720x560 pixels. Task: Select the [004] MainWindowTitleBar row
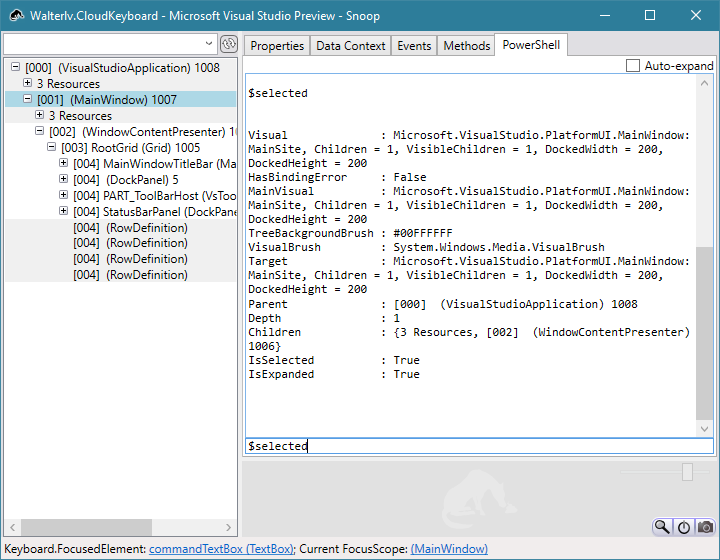[x=154, y=163]
